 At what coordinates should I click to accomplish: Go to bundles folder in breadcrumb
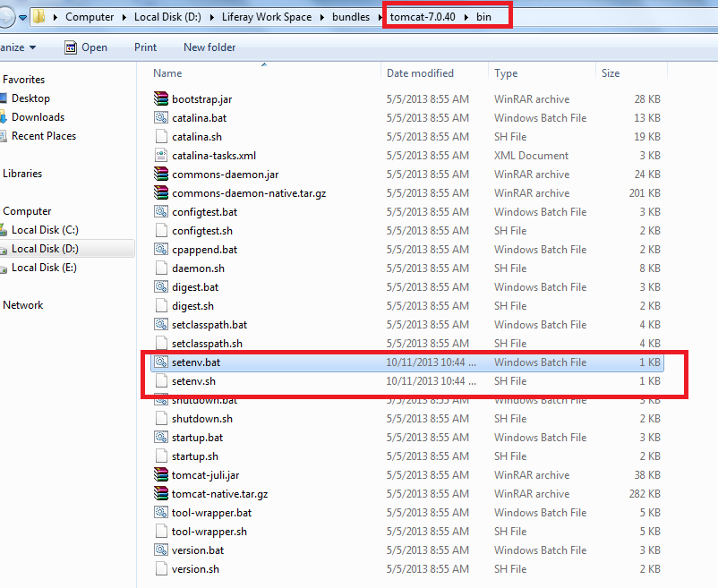[351, 17]
